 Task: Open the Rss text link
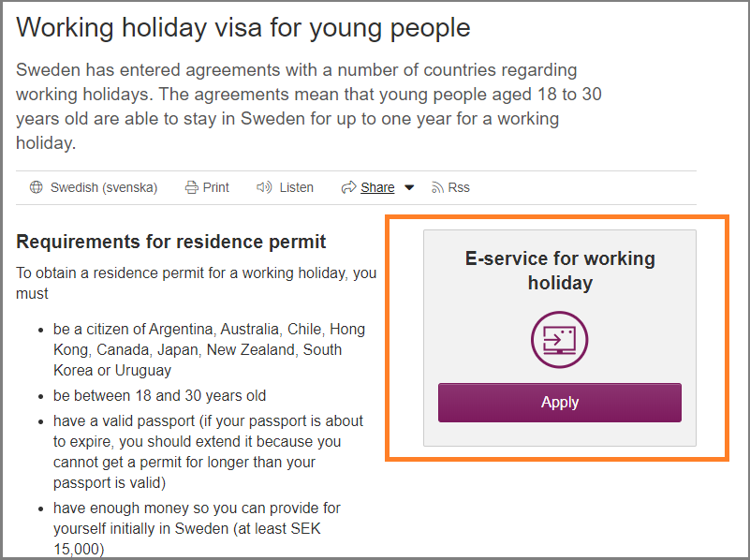click(459, 187)
